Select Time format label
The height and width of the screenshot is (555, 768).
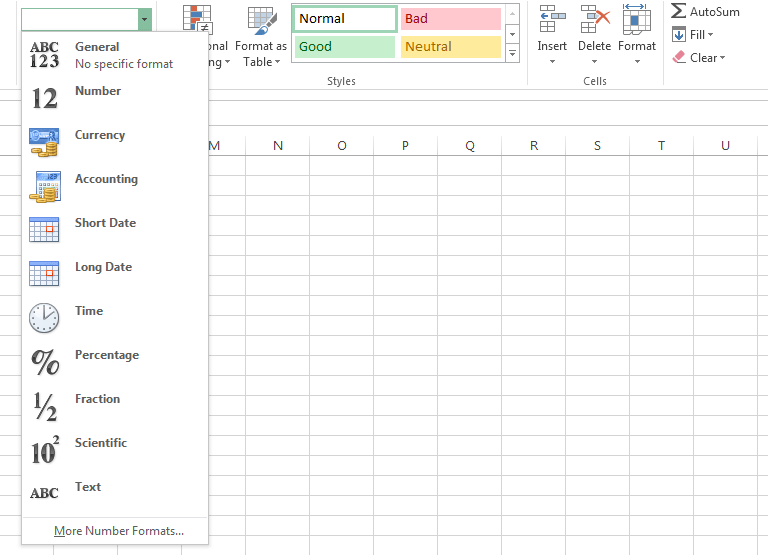(x=89, y=311)
